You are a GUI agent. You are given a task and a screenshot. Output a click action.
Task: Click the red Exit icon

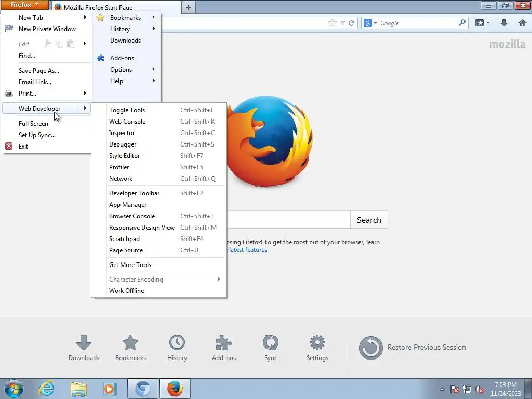9,146
